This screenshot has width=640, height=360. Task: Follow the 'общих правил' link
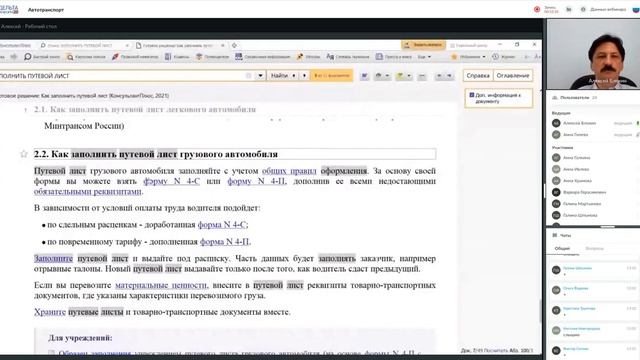coord(289,171)
